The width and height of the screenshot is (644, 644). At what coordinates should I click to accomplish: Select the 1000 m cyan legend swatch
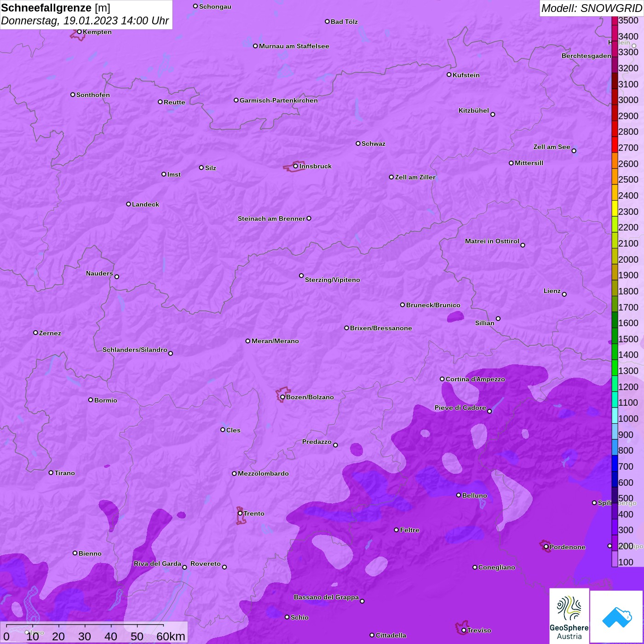pyautogui.click(x=615, y=415)
